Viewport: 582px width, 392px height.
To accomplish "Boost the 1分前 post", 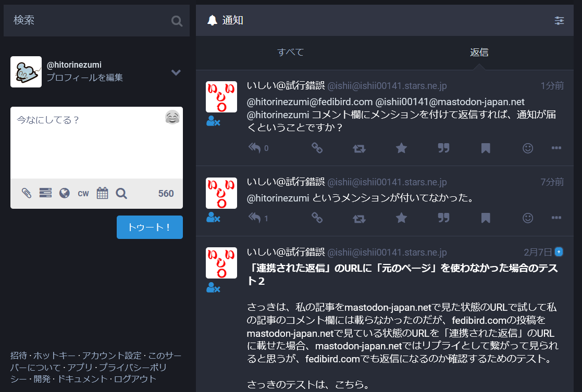I will click(359, 148).
